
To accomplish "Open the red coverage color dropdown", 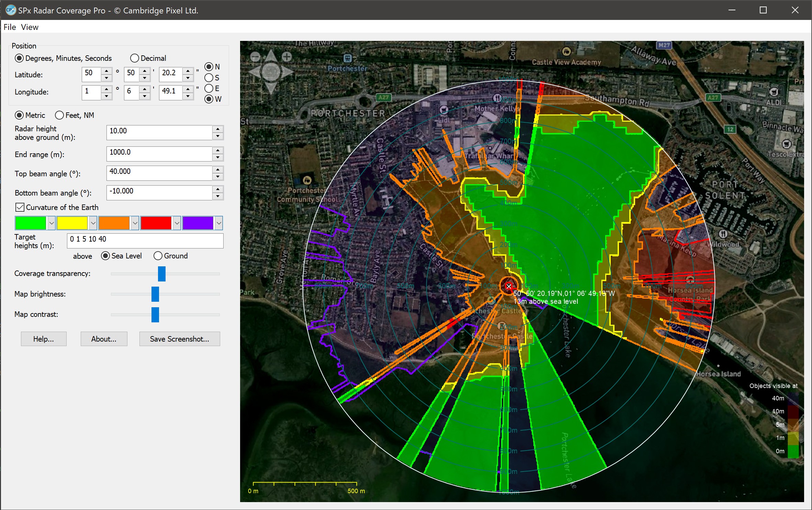I will coord(177,223).
